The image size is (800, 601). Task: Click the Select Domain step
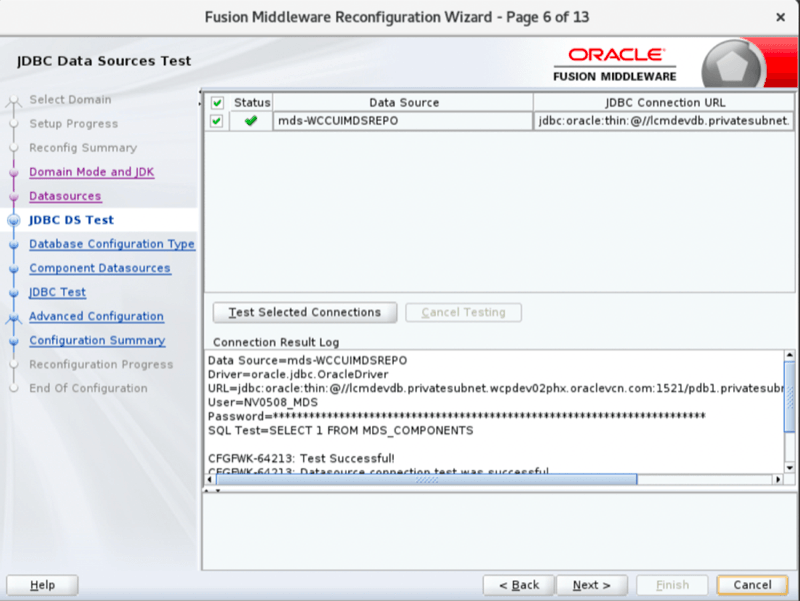[70, 99]
